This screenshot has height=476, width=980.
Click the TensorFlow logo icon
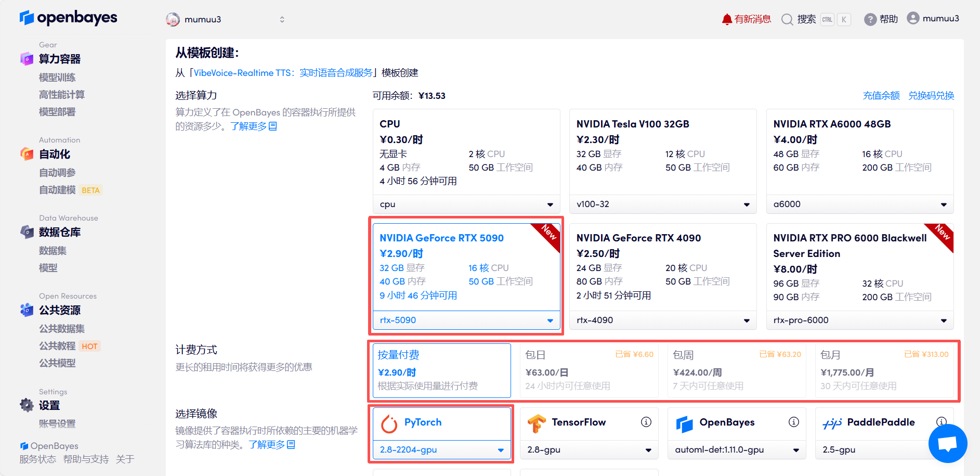537,423
